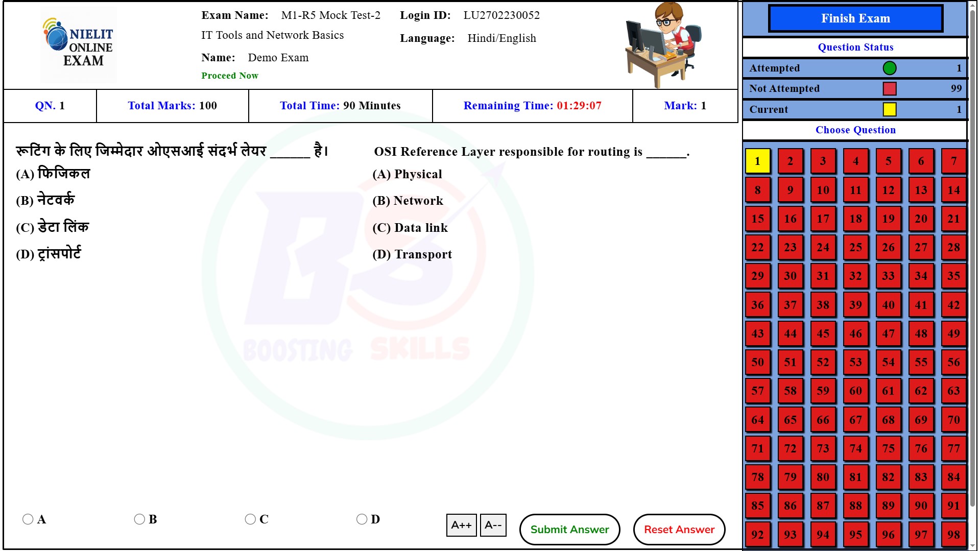
Task: Open the Proceed Now link
Action: 229,76
